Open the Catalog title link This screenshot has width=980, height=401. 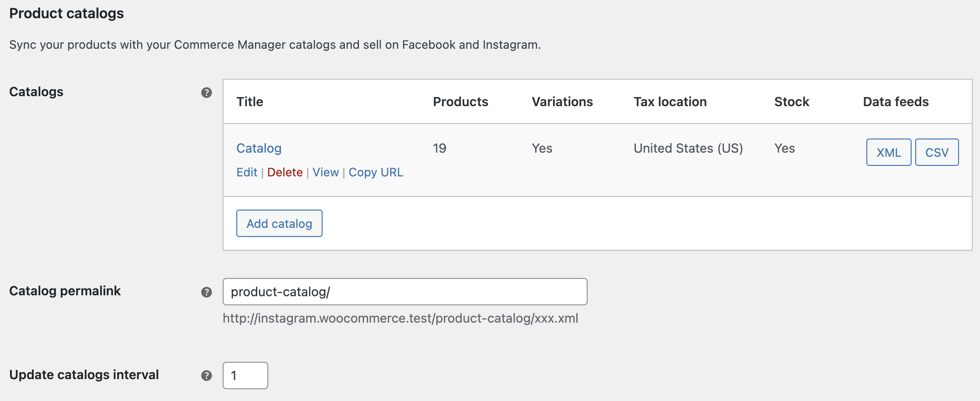click(259, 148)
